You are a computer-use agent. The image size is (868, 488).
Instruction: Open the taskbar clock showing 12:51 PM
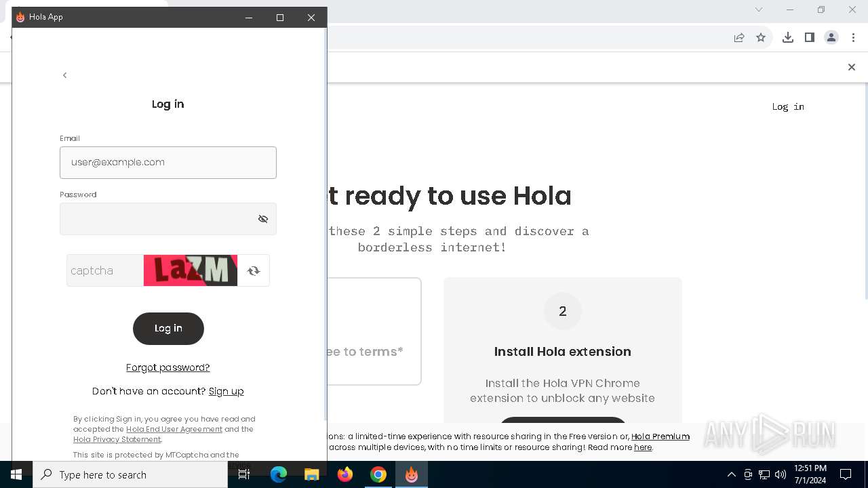[x=810, y=474]
